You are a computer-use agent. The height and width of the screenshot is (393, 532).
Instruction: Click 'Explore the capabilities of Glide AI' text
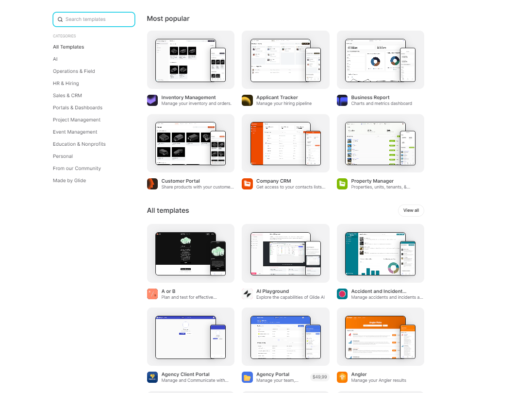pos(290,297)
